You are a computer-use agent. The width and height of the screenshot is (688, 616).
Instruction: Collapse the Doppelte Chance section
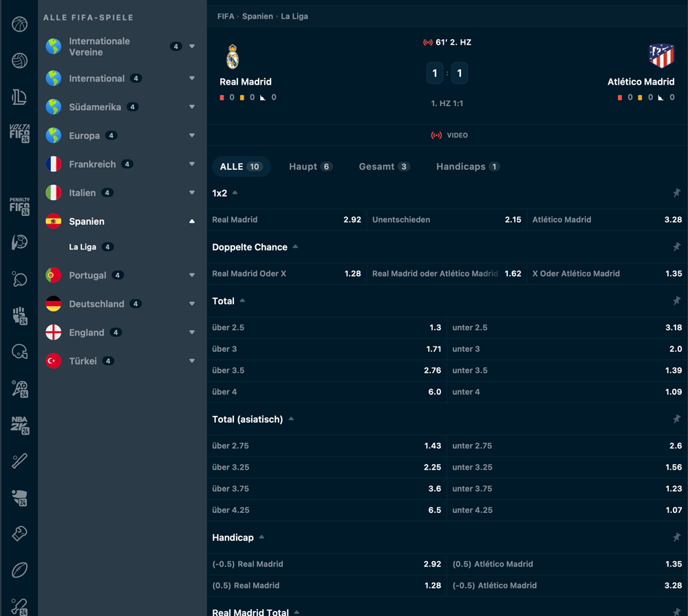(x=295, y=246)
